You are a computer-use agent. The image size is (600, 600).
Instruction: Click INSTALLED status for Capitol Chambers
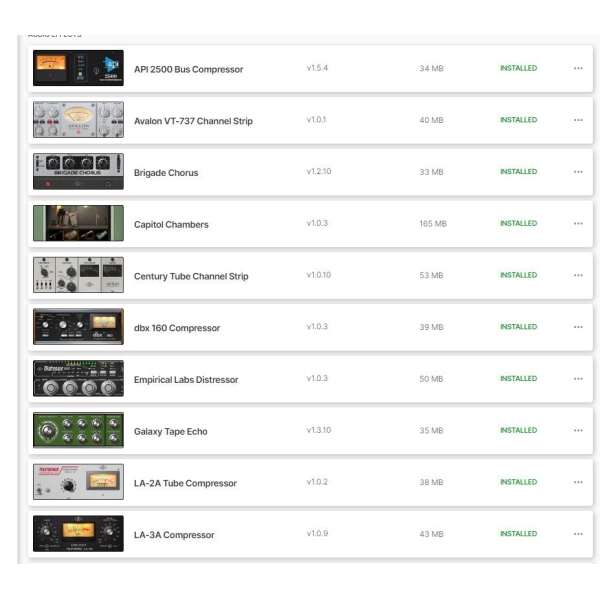click(518, 223)
